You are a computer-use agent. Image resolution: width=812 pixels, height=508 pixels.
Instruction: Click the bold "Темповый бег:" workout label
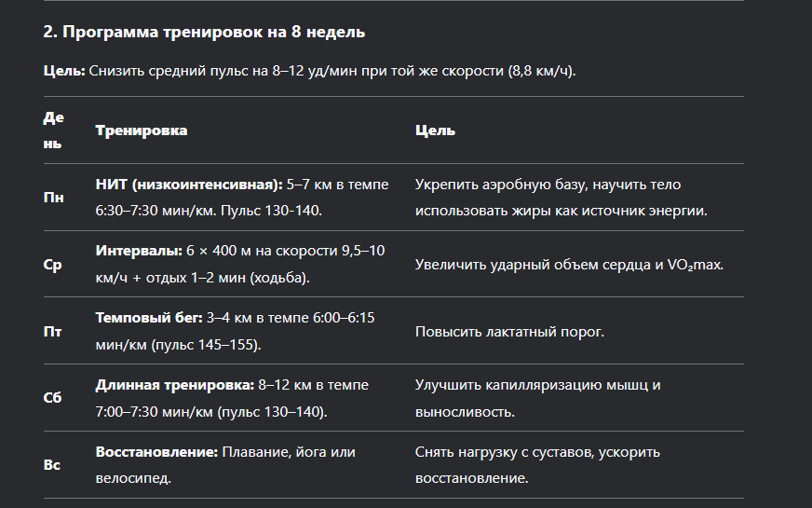point(149,319)
